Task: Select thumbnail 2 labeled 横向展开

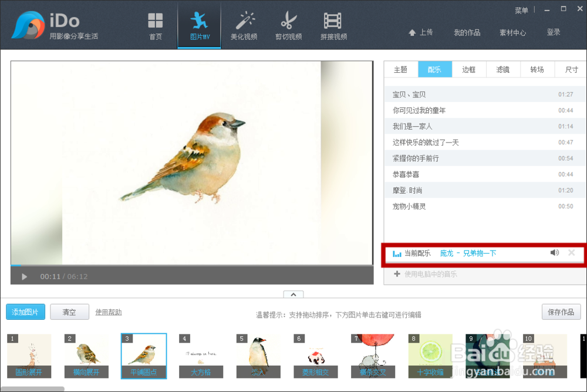Action: coord(86,356)
